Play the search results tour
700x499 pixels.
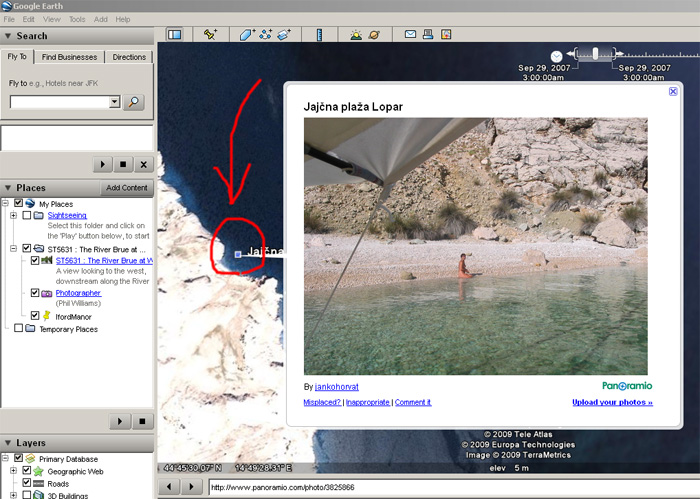tap(103, 164)
